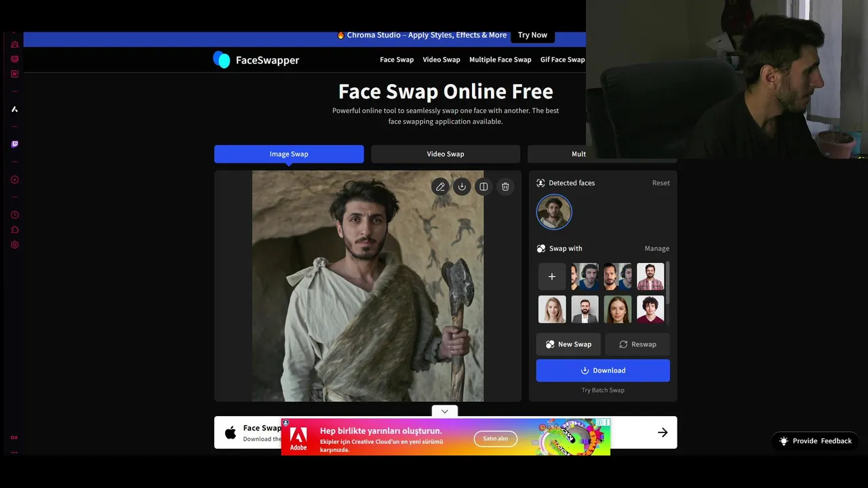Open Twitch from the browser sidebar
Screen dimensions: 868x488
[x=15, y=144]
